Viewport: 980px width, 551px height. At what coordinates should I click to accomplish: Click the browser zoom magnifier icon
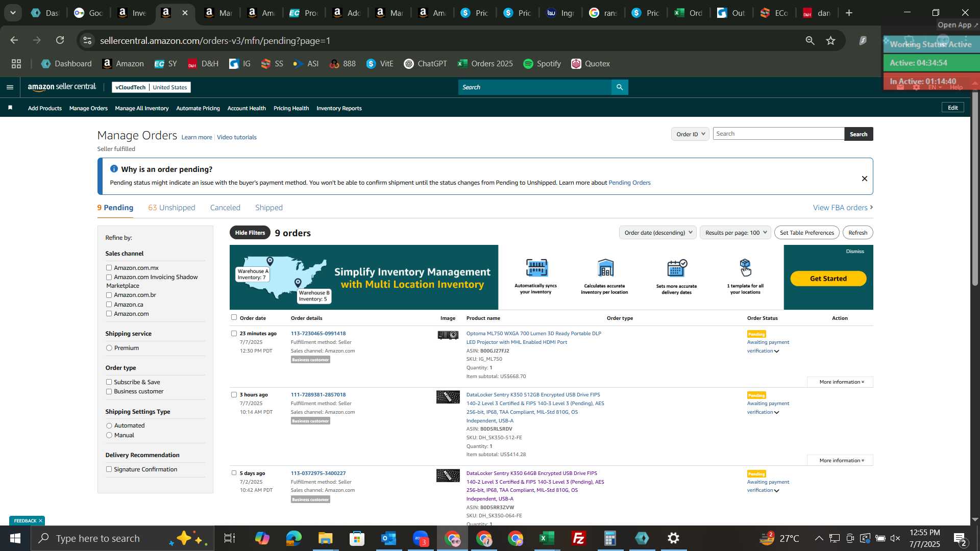[x=810, y=40]
